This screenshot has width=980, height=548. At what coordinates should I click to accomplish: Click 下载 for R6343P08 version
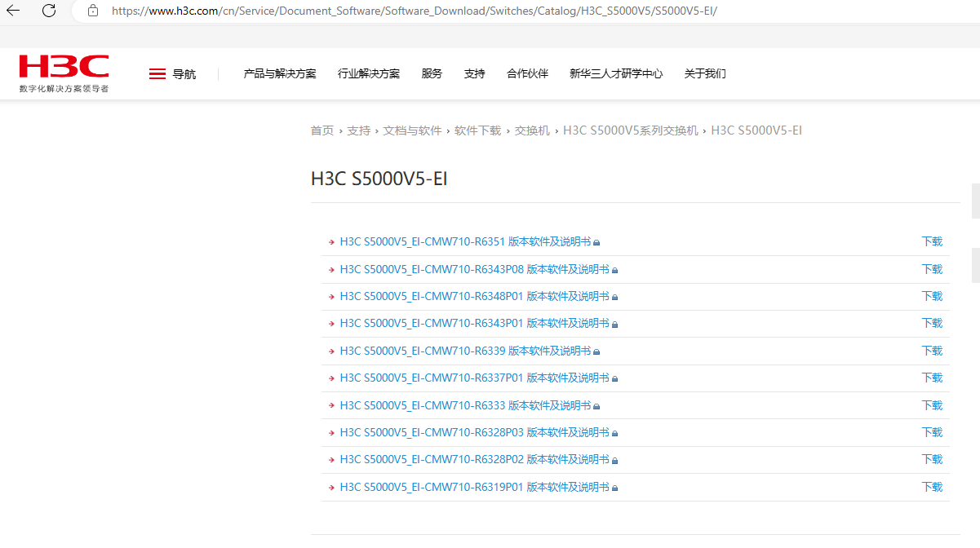click(932, 269)
